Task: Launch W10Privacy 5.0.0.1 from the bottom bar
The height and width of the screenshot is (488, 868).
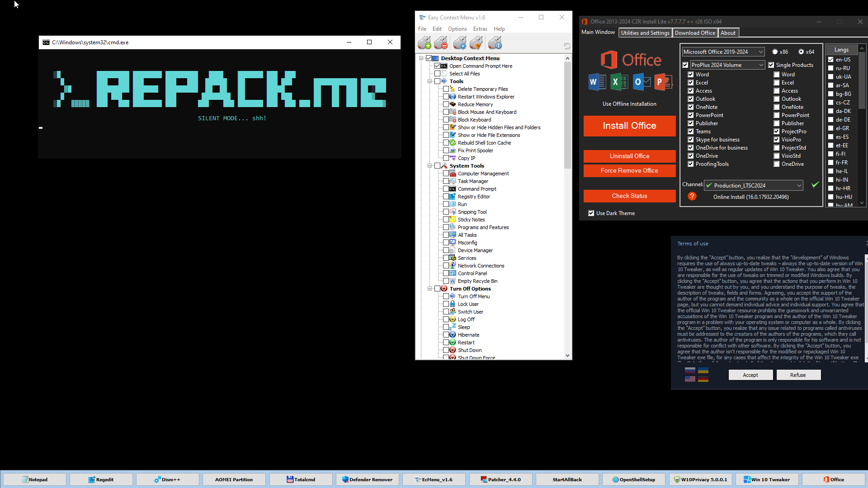Action: pos(700,479)
